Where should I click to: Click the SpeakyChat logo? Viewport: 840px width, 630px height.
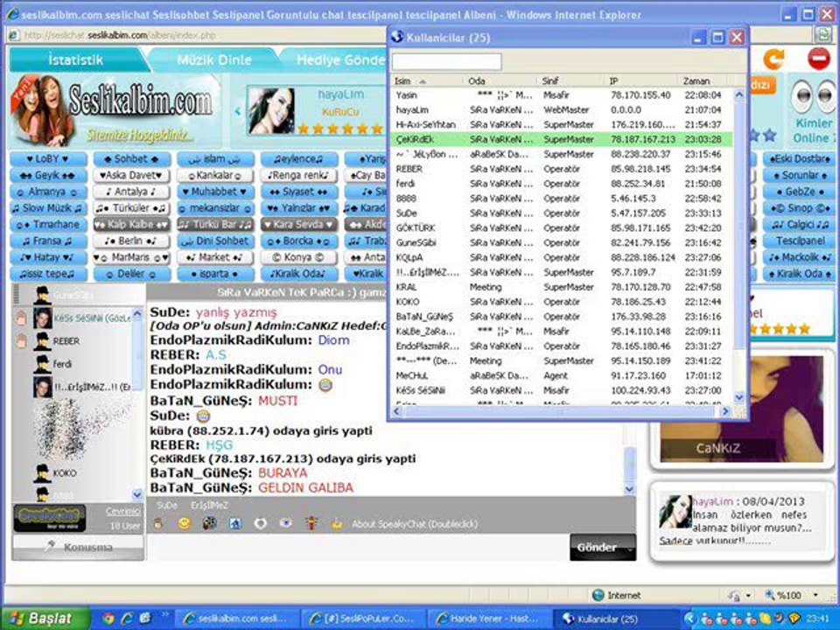point(50,517)
